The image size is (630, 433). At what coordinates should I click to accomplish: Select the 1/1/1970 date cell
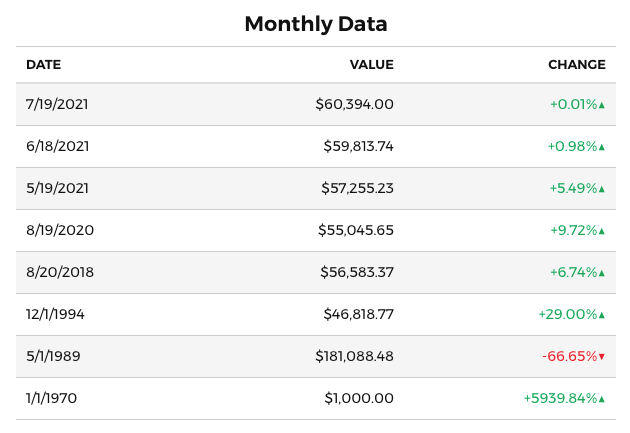(51, 398)
